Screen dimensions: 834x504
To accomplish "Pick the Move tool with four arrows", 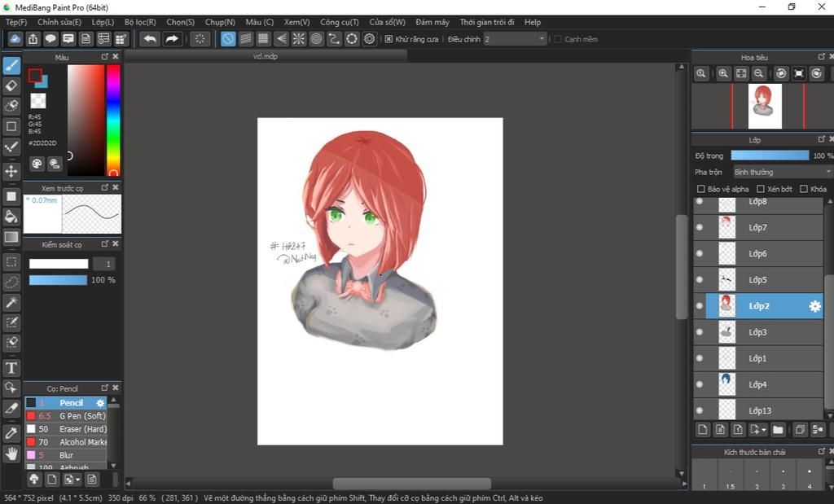I will click(x=11, y=171).
